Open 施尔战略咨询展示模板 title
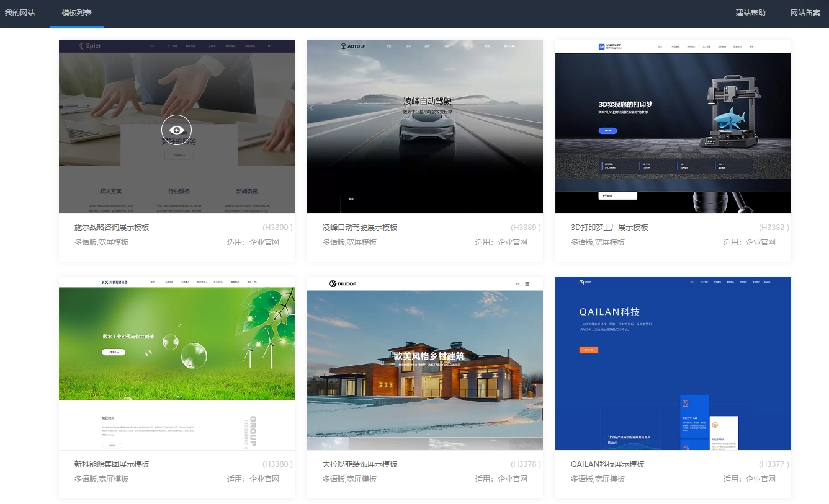This screenshot has height=504, width=829. (112, 228)
